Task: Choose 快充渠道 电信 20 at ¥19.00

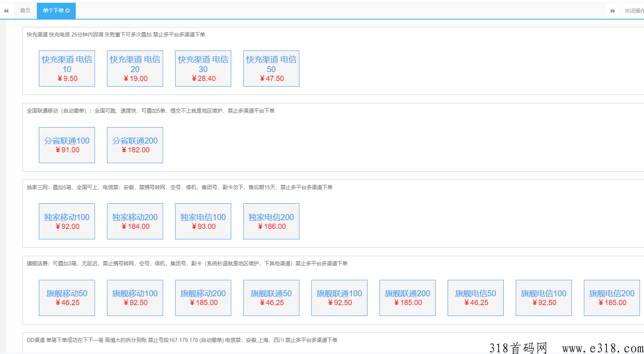Action: [x=135, y=69]
